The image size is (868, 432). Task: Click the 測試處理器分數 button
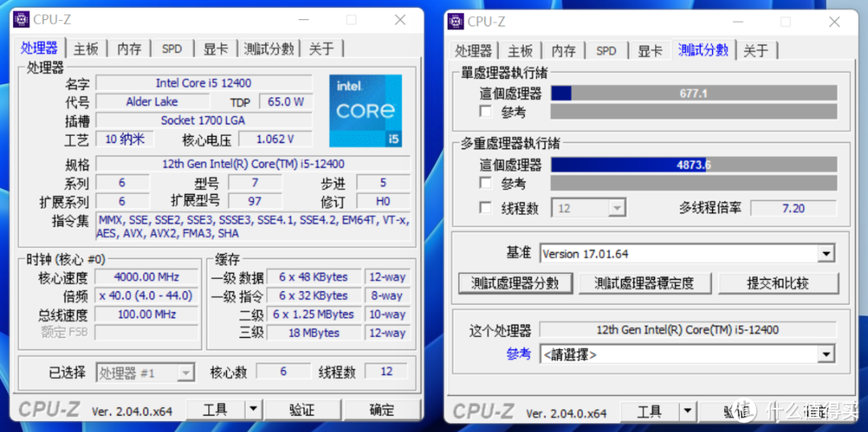pos(515,283)
